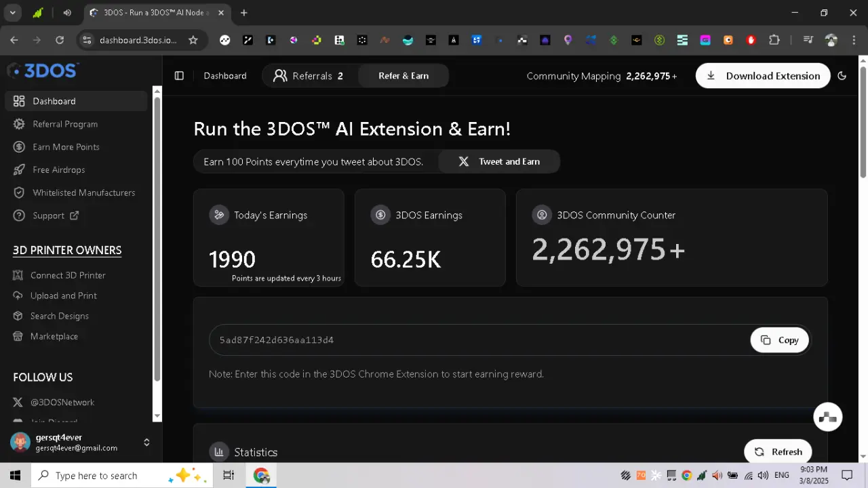This screenshot has width=868, height=488.
Task: Click the Community Mapping 2,262,975+ counter
Action: tap(601, 76)
